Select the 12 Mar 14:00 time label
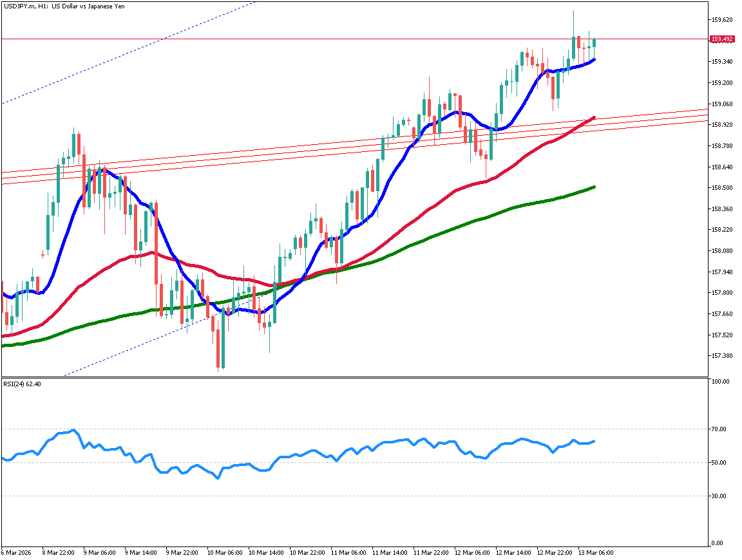 515,552
